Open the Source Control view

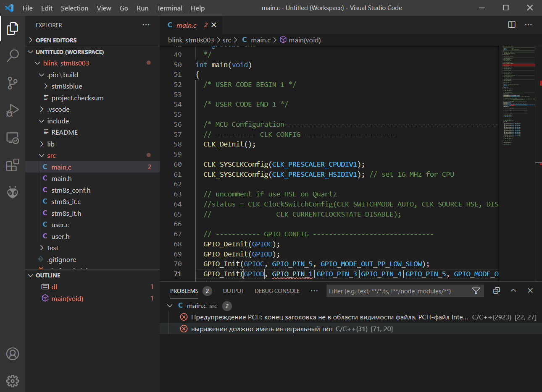[13, 83]
